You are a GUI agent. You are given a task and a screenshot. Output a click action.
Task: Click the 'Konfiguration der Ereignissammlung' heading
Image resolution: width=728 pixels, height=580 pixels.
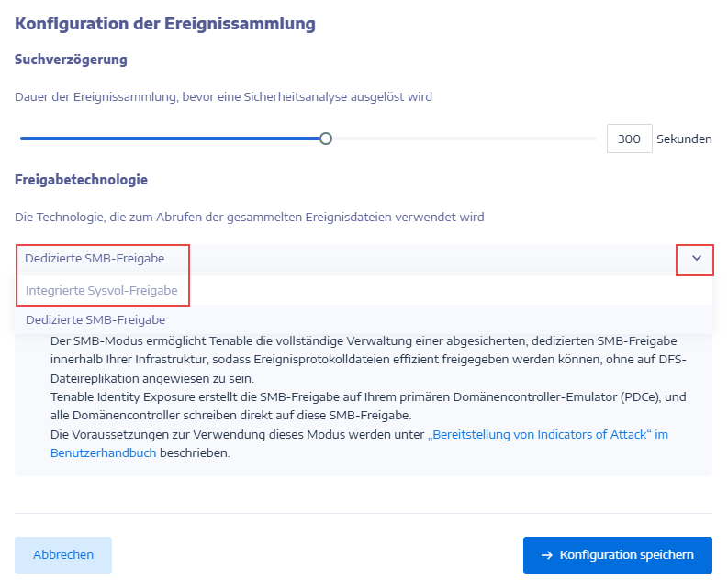[x=165, y=24]
